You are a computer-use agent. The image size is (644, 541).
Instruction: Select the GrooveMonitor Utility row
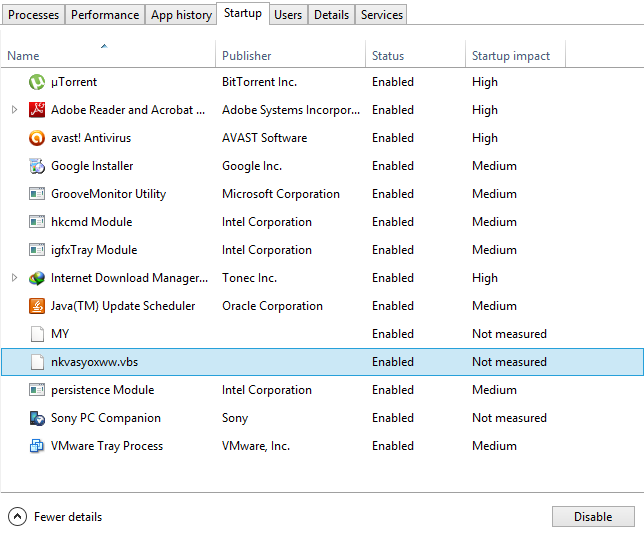click(x=108, y=194)
